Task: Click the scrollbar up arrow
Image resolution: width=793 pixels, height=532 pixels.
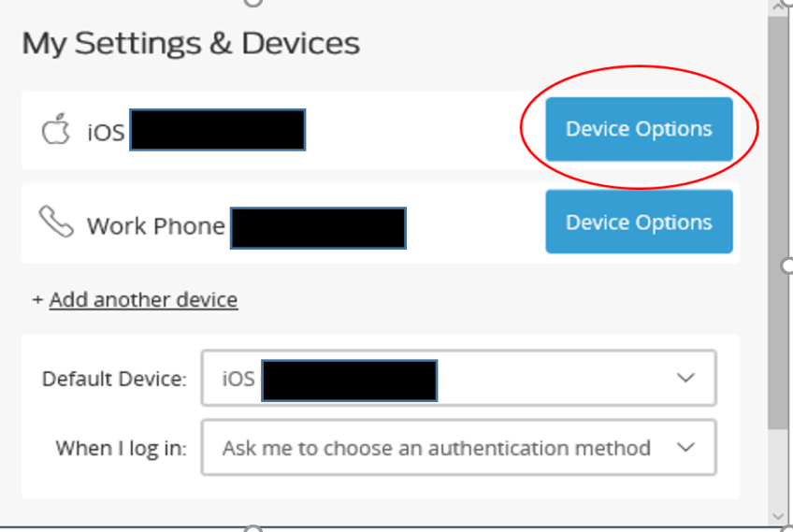Action: point(777,7)
